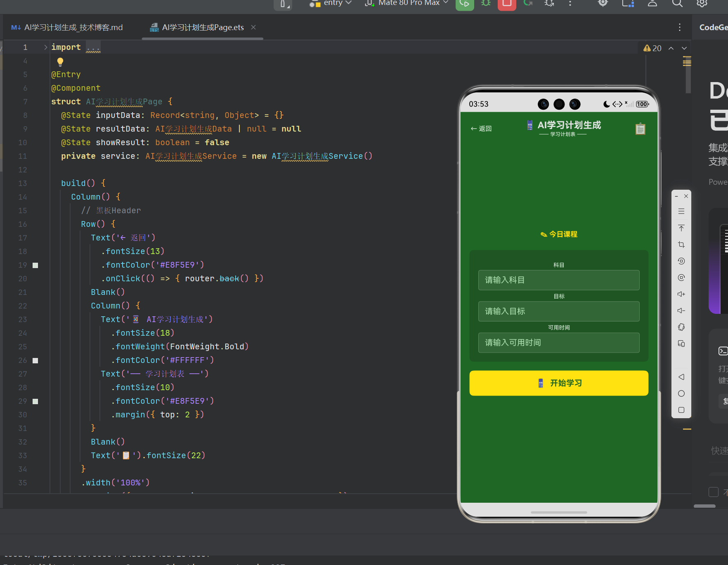Decrease emulator volume with speaker minus icon
Screen dimensions: 728x565
[x=681, y=311]
